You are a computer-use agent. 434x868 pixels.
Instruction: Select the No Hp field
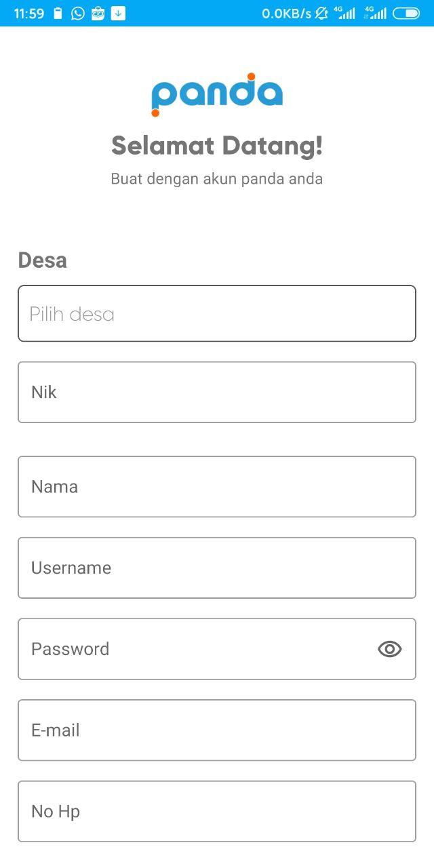click(217, 811)
